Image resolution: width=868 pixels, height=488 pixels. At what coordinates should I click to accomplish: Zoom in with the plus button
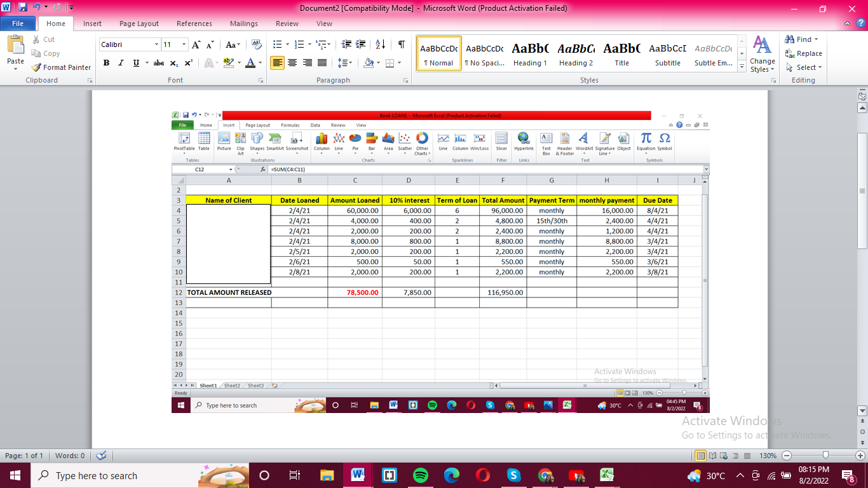[x=860, y=456]
